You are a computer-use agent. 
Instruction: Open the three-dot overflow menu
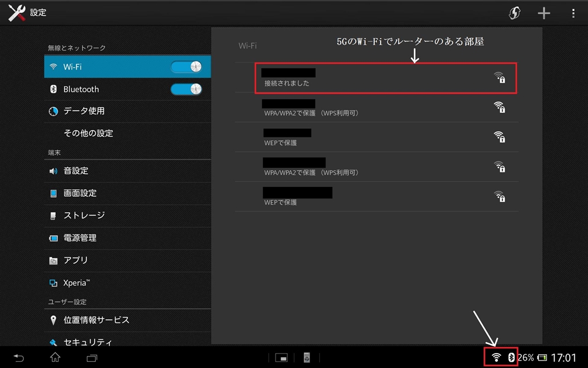(574, 13)
